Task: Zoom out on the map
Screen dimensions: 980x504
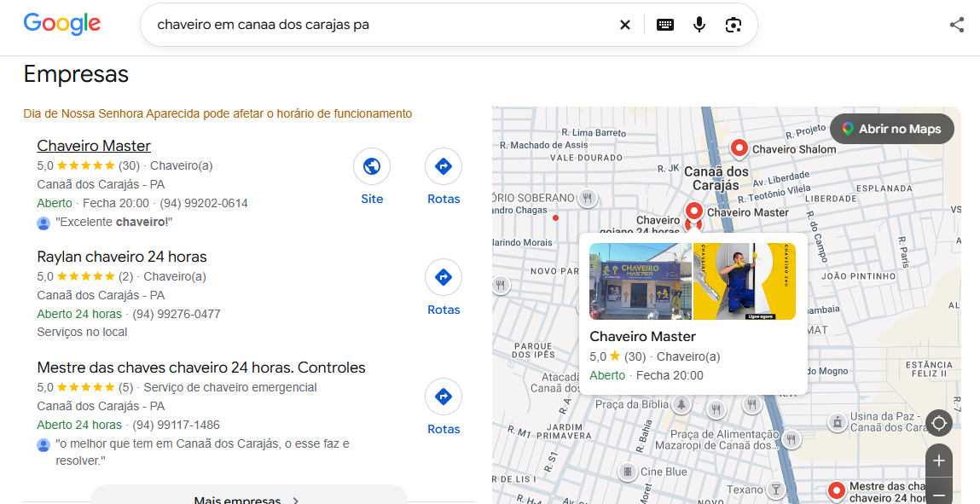Action: pos(939,494)
